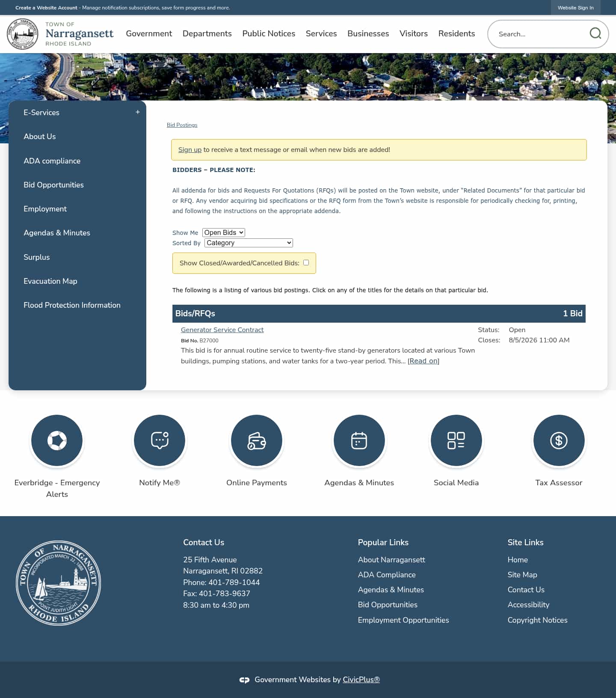Open the Departments menu

(x=207, y=33)
